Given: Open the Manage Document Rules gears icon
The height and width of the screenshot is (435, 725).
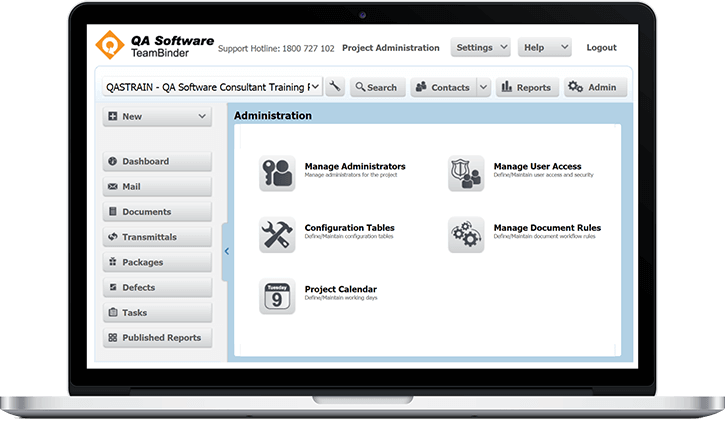Looking at the screenshot, I should [x=466, y=235].
